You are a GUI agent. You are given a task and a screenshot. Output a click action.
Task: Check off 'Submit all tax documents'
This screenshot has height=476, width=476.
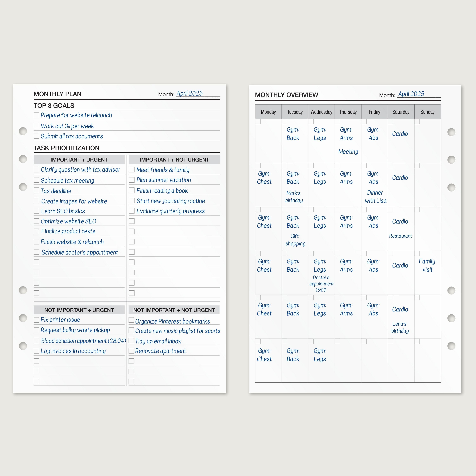click(36, 136)
